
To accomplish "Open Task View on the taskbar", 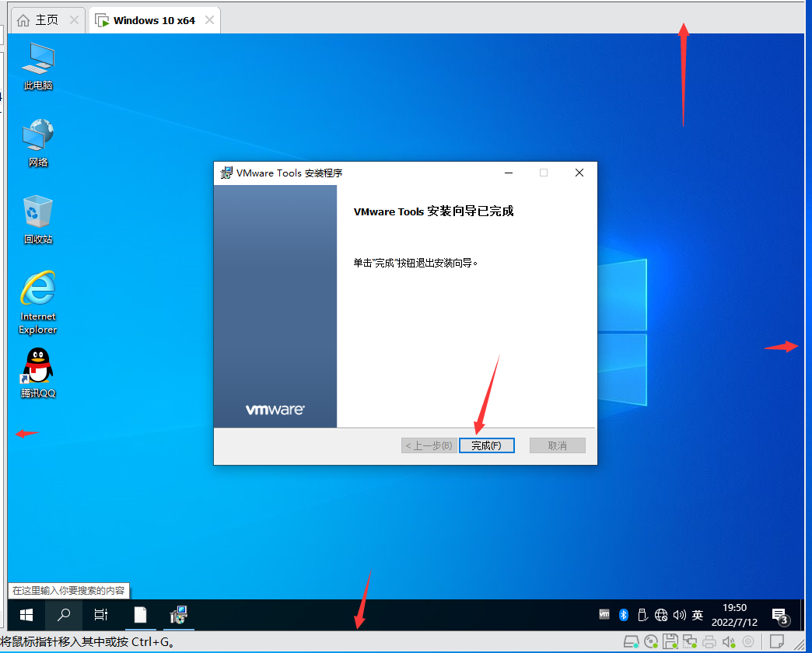I will coord(101,615).
